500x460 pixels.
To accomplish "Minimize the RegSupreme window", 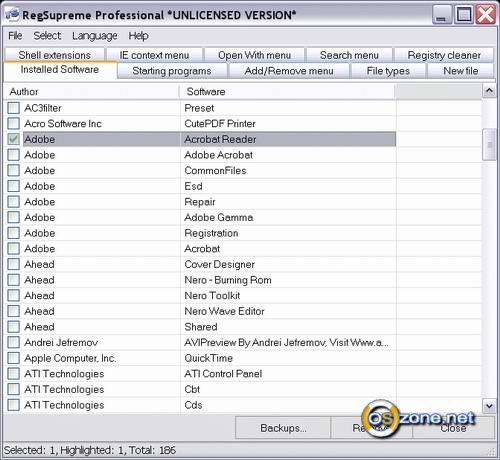I will 442,15.
